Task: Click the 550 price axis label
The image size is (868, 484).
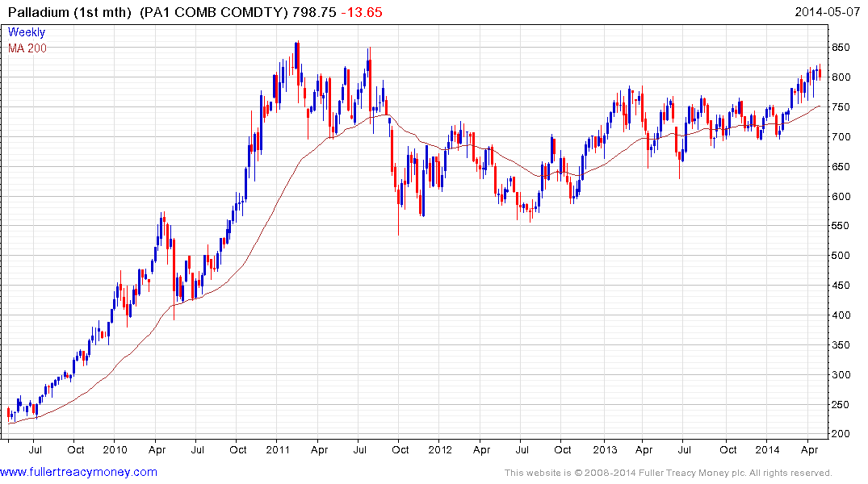Action: [x=841, y=226]
